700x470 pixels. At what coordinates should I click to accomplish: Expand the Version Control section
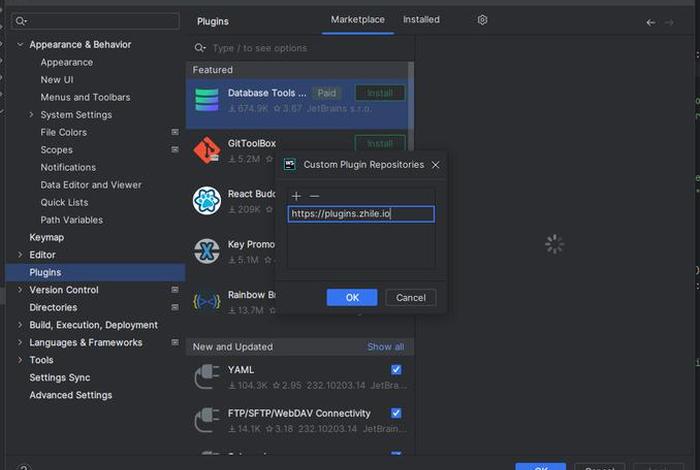point(20,290)
